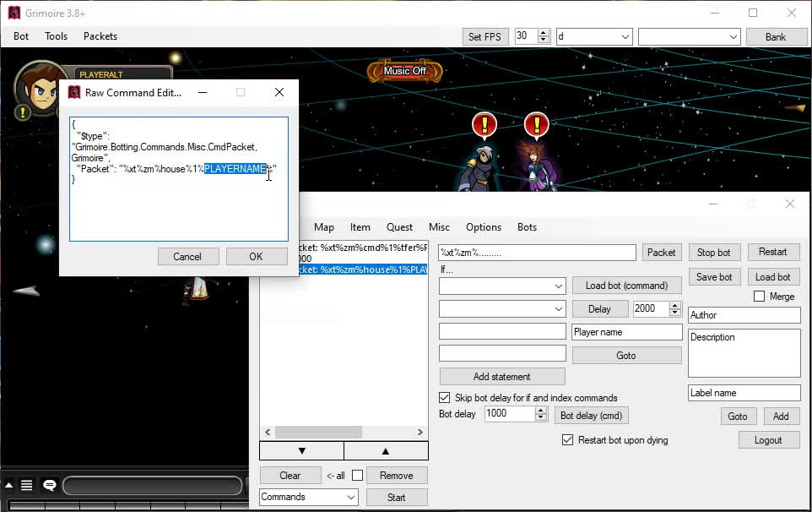Open the Packets menu
Viewport: 812px width, 512px height.
[100, 36]
